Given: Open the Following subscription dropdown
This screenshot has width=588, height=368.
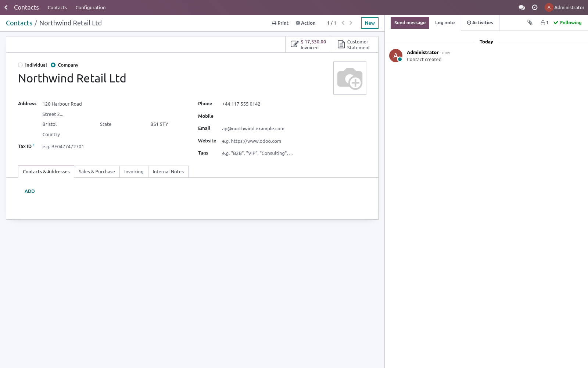Looking at the screenshot, I should (x=567, y=22).
